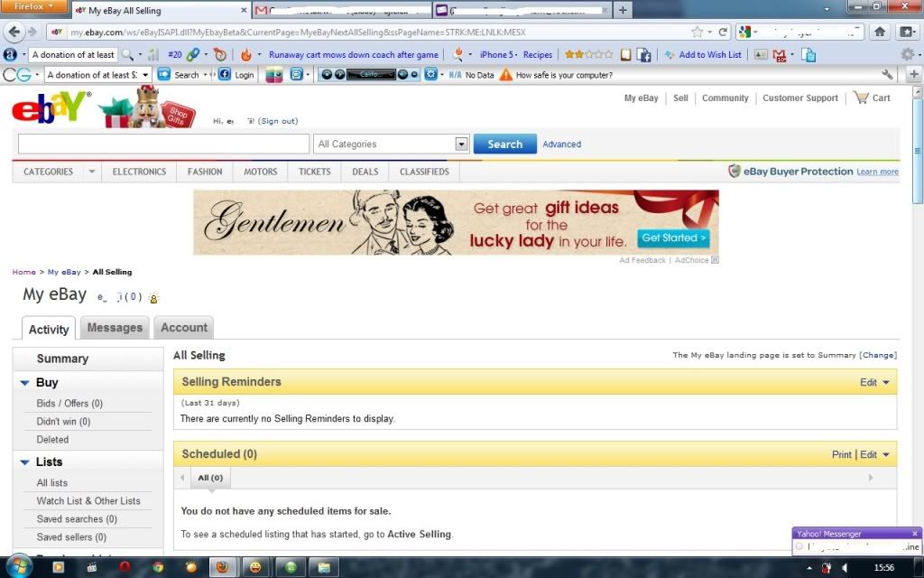This screenshot has width=924, height=578.
Task: Expand the CATEGORIES dropdown arrow
Action: (91, 172)
